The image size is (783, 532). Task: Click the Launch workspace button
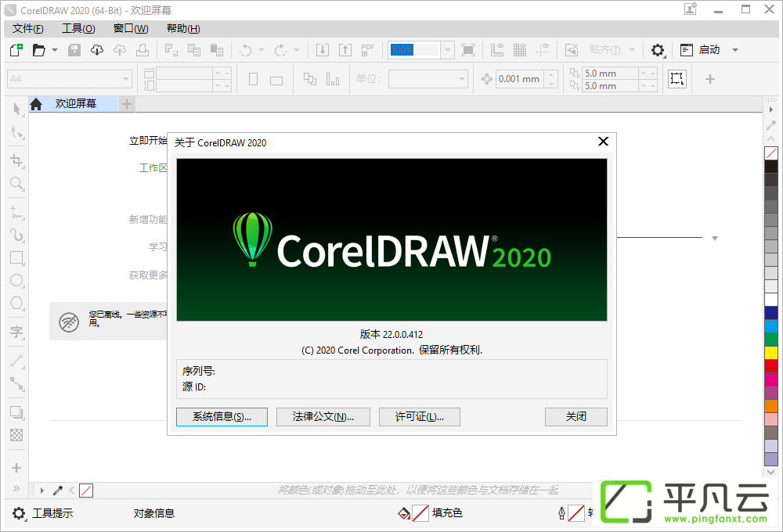pyautogui.click(x=700, y=50)
